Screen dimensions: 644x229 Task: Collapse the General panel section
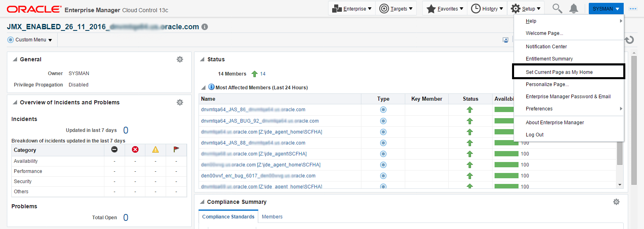point(15,59)
